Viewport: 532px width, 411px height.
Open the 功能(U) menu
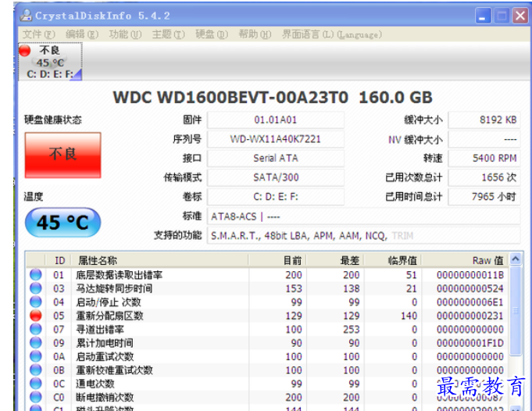coord(125,34)
